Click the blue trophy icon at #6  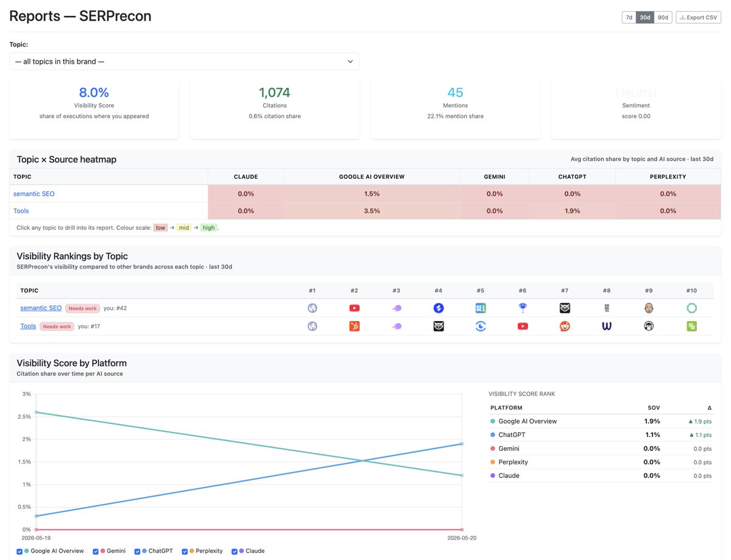(523, 308)
